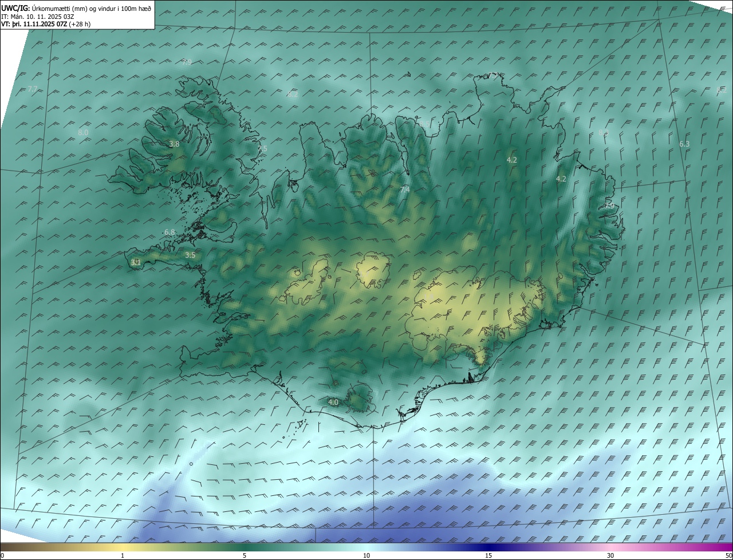The image size is (733, 560).
Task: Click the initial time line 'IT: Mán. 10. 11. 2025 03Z'
Action: point(38,16)
